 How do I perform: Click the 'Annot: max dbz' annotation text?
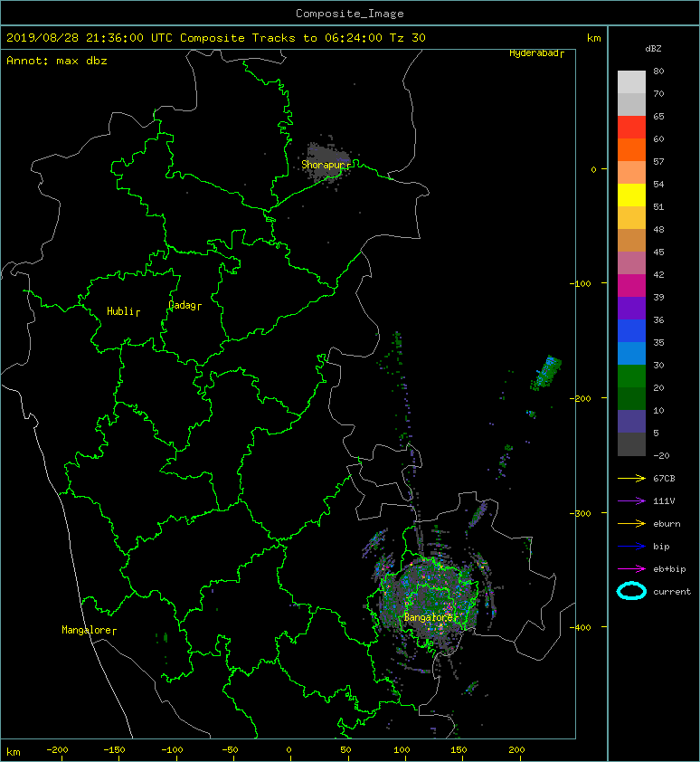click(x=57, y=61)
